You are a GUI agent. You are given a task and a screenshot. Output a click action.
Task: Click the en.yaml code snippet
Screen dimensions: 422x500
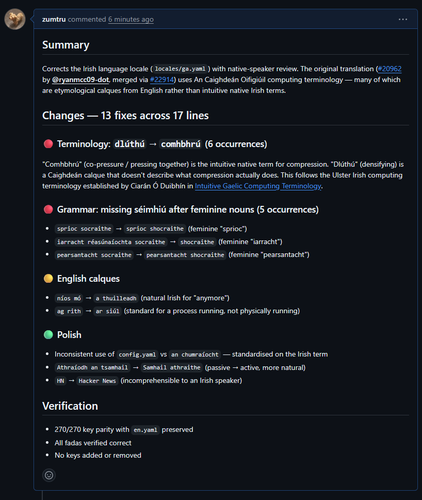tap(145, 430)
